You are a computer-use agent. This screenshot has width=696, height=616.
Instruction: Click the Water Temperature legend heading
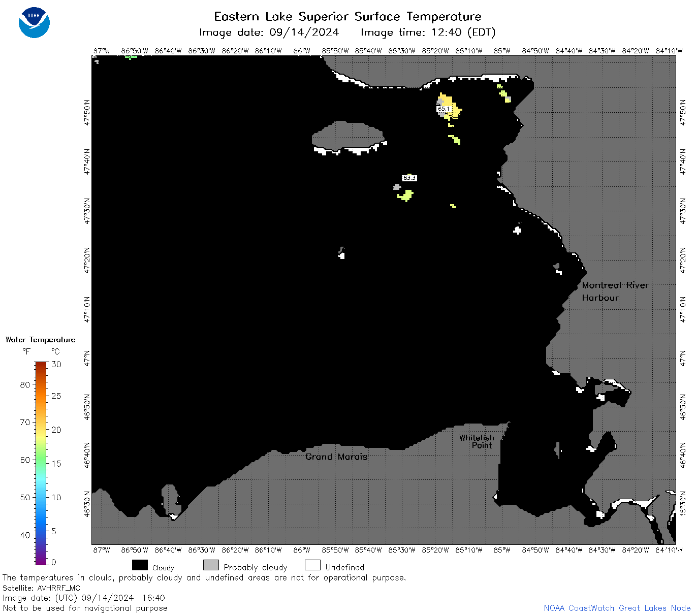[x=40, y=340]
